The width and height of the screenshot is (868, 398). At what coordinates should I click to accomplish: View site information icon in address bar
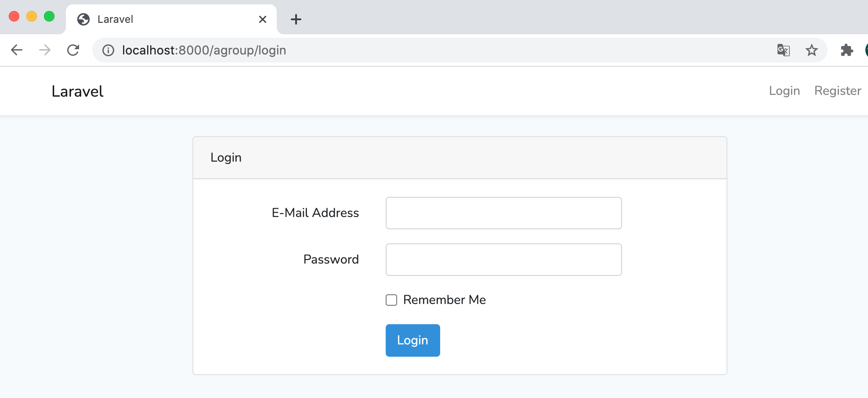click(x=108, y=51)
